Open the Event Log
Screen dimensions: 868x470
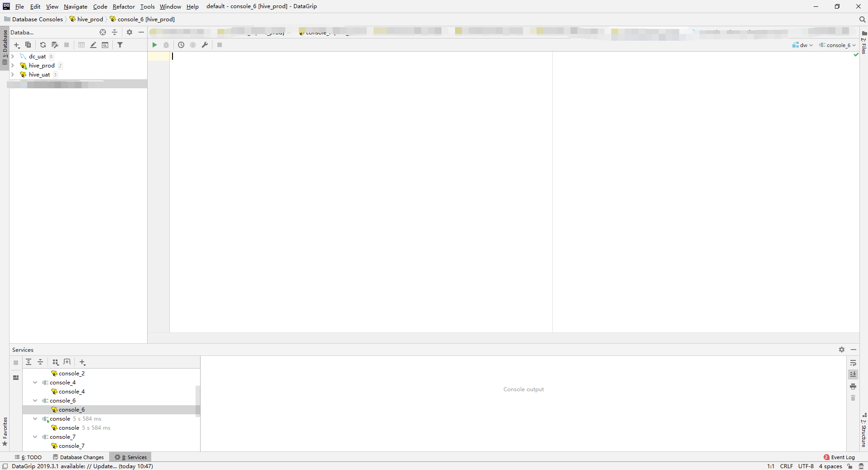[839, 457]
